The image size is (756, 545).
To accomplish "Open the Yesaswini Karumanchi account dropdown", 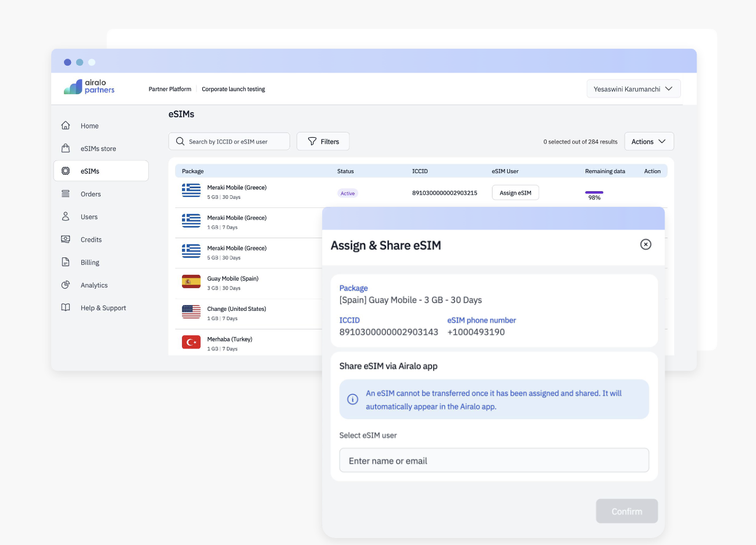I will 633,89.
